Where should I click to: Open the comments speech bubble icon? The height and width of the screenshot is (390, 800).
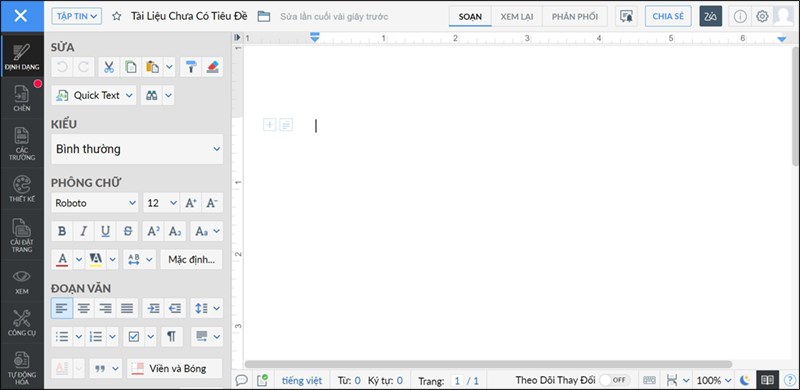tap(241, 380)
